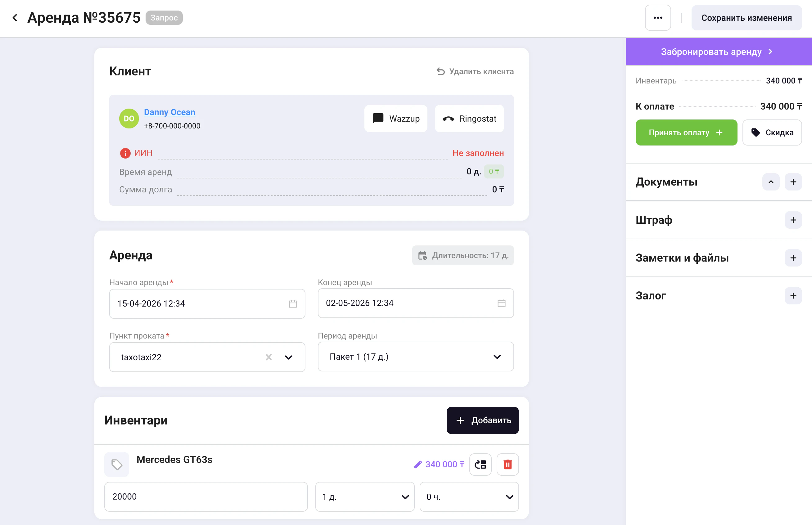Add a new Штраф with plus button
The image size is (812, 525).
click(793, 220)
